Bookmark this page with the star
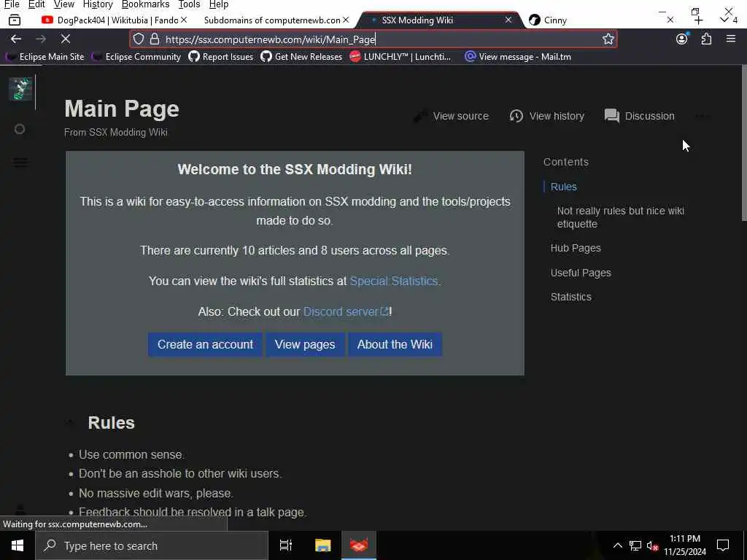 click(608, 39)
